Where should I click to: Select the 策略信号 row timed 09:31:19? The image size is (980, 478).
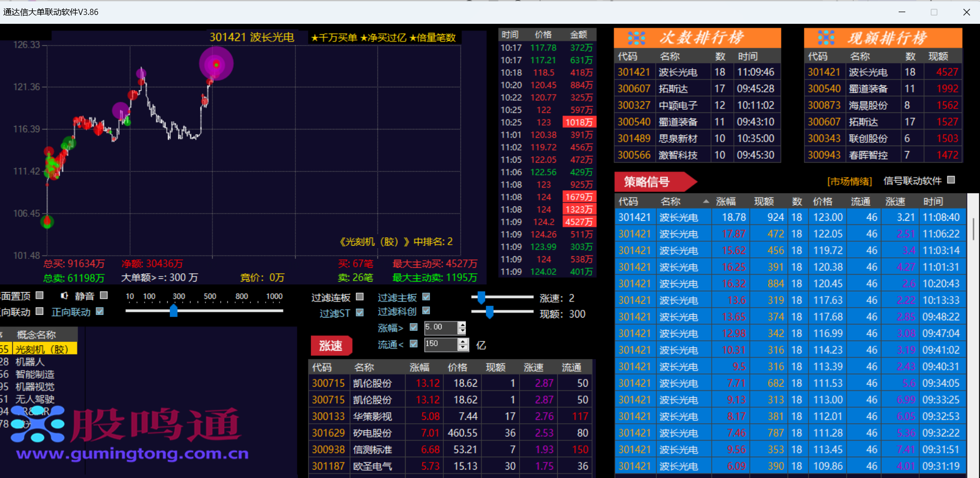coord(791,466)
